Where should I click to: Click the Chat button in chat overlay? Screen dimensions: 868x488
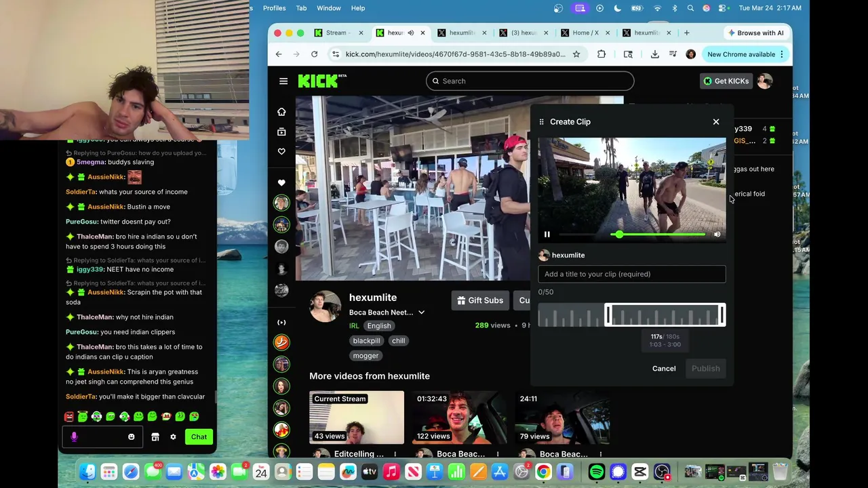pos(199,437)
